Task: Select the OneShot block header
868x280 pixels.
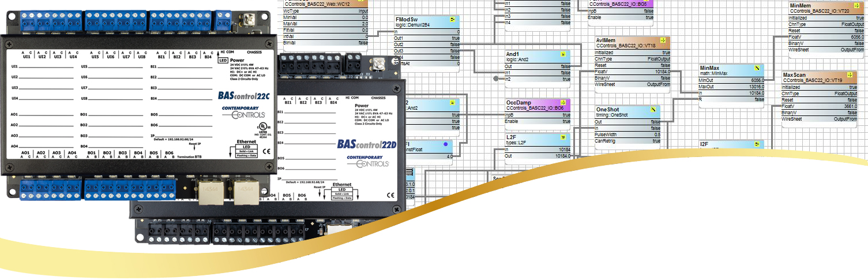Action: pyautogui.click(x=628, y=112)
